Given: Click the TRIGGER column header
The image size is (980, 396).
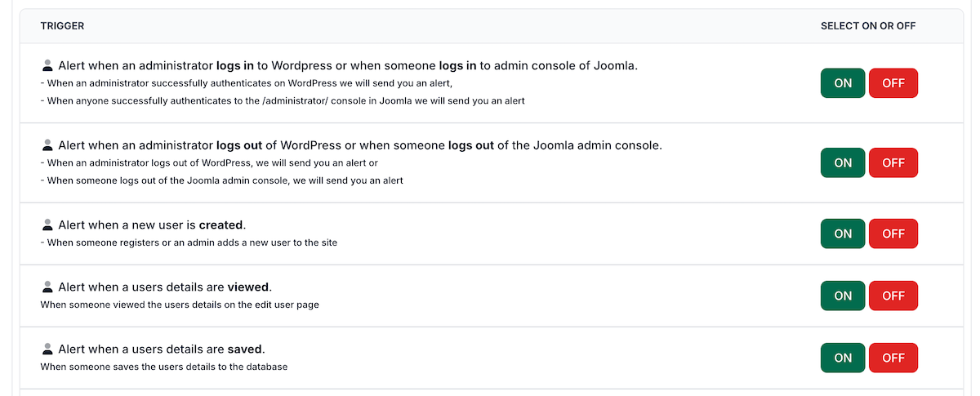Looking at the screenshot, I should (x=62, y=26).
